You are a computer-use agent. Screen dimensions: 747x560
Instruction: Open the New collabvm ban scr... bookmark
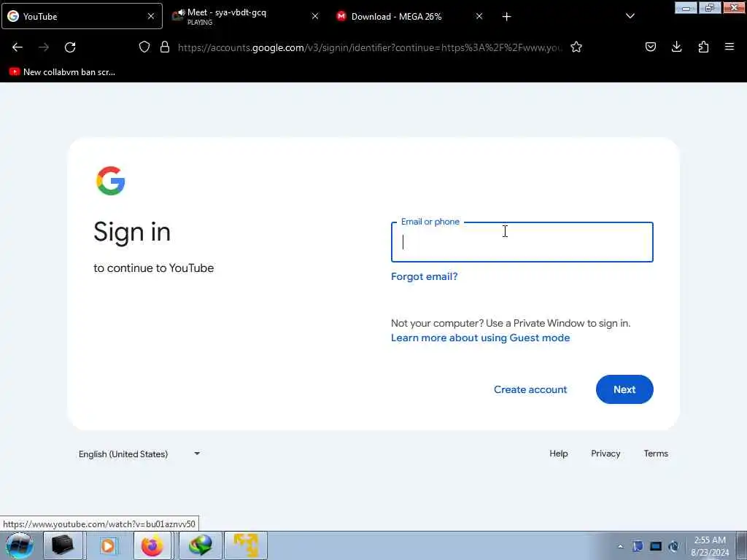pyautogui.click(x=62, y=72)
